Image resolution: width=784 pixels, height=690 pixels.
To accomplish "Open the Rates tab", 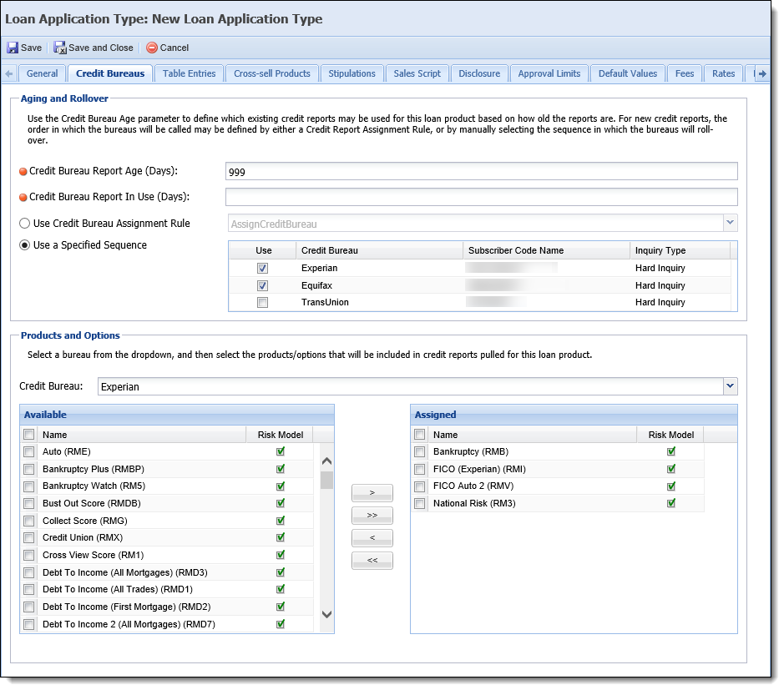I will 724,73.
